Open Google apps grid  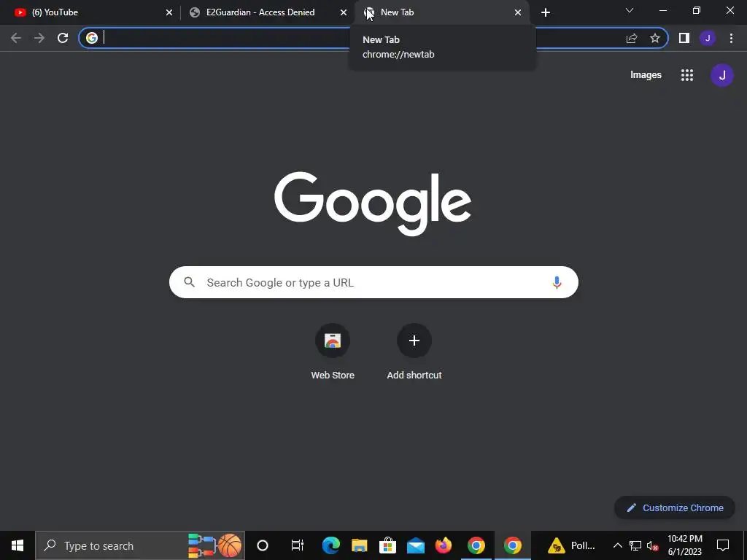(x=687, y=75)
